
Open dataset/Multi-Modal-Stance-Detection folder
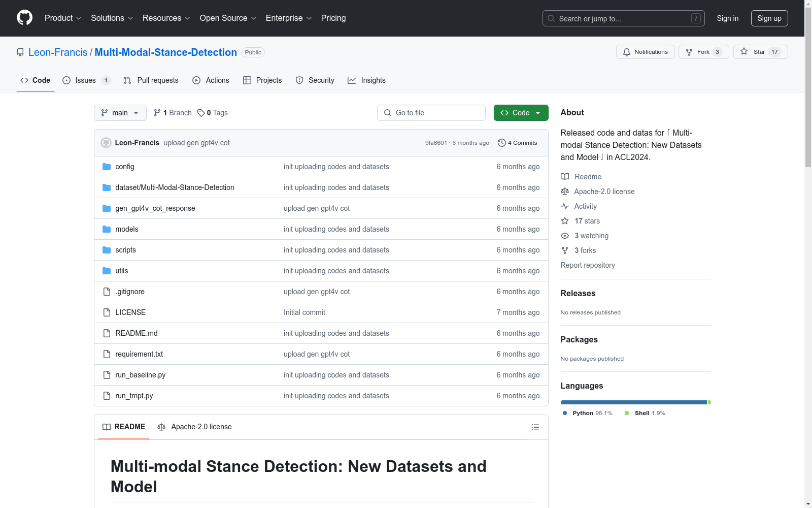point(175,187)
